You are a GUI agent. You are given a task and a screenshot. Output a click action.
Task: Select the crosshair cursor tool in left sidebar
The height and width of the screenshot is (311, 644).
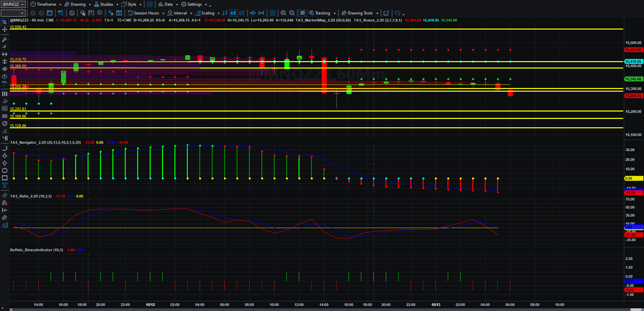point(5,30)
